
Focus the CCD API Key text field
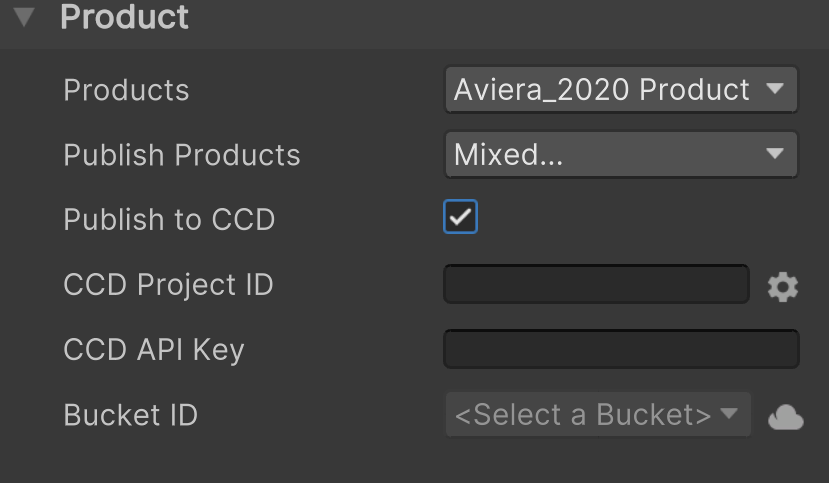click(621, 350)
